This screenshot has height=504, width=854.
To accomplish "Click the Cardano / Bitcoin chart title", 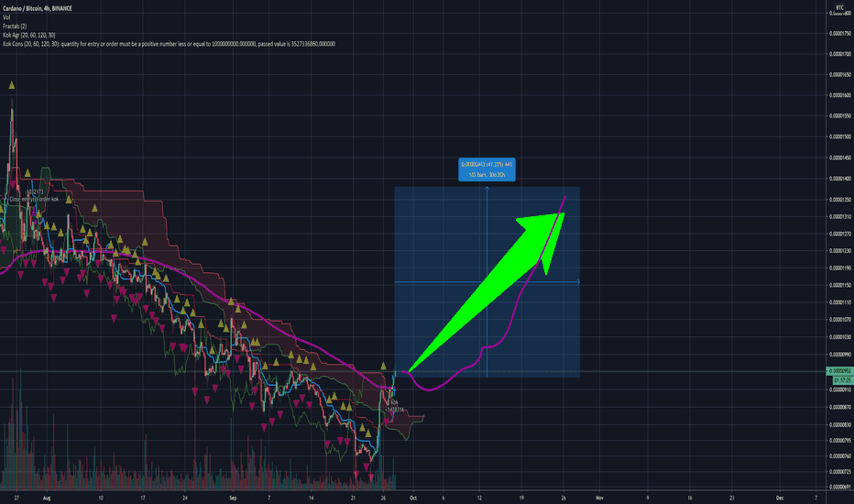I will (x=37, y=8).
